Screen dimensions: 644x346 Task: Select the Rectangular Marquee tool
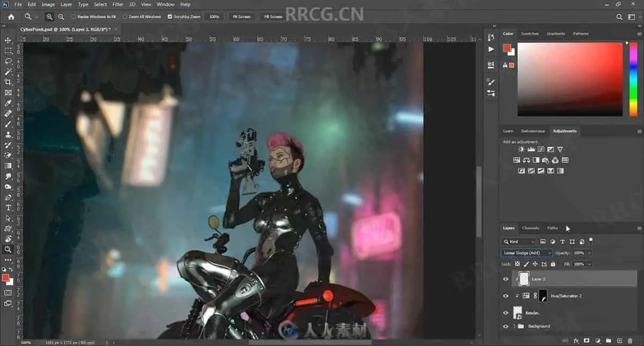pos(8,51)
